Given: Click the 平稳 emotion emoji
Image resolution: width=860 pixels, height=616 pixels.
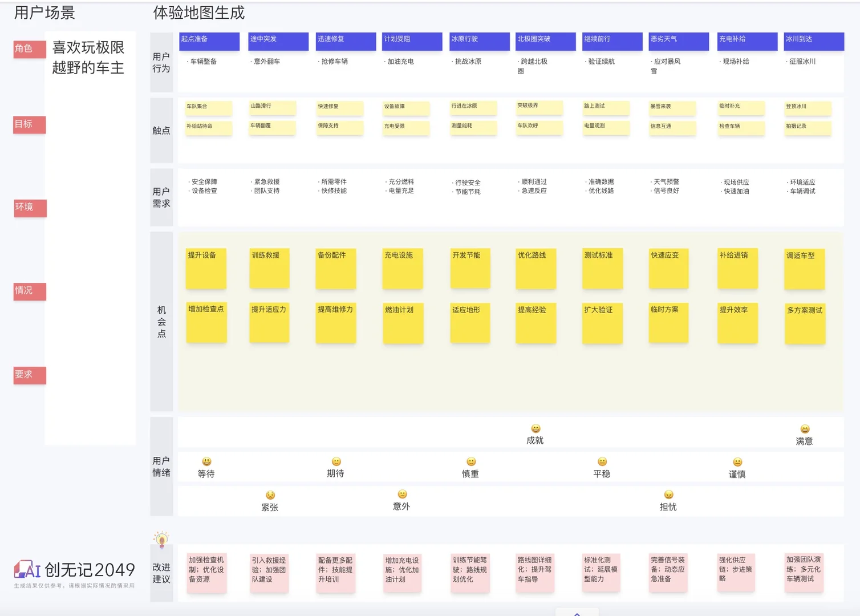Looking at the screenshot, I should coord(602,461).
